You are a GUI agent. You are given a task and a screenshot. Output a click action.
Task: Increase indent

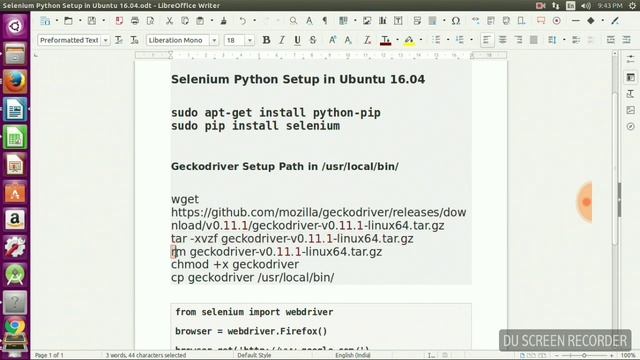(576, 40)
